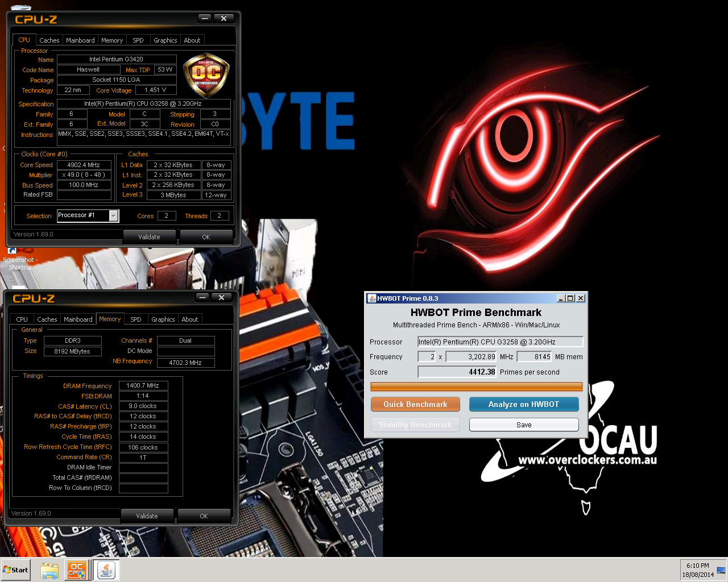The width and height of the screenshot is (728, 582).
Task: Select Mainboard tab in bottom CPU-Z window
Action: (78, 319)
